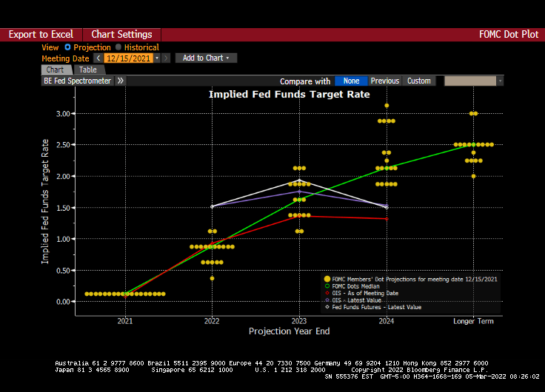545x392 pixels.
Task: Select the Projection view radio button
Action: (68, 47)
